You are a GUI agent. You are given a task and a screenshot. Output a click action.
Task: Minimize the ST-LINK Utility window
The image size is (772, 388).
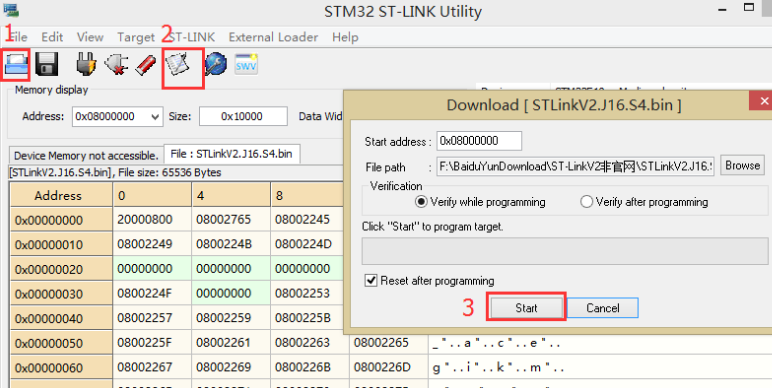coord(722,9)
